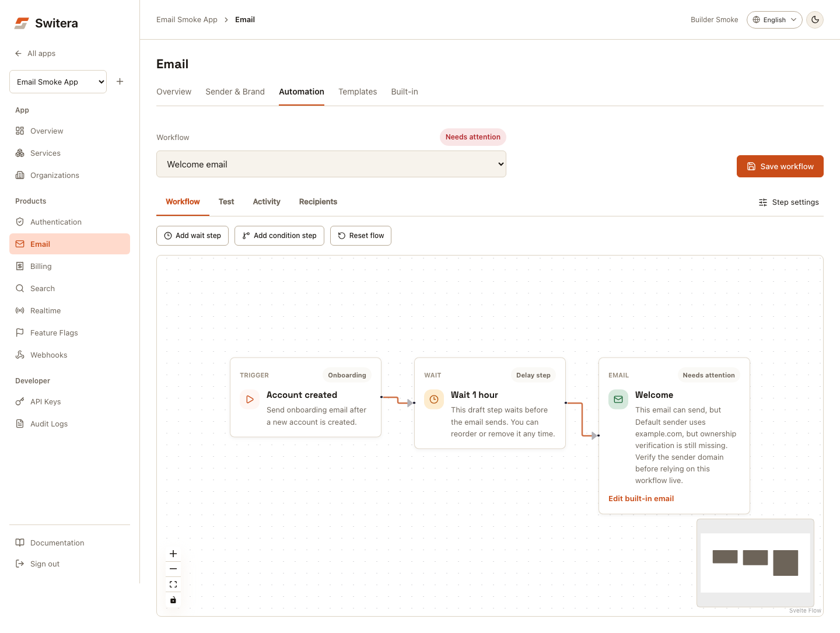This screenshot has width=840, height=633.
Task: Open the Email Smoke App selector
Action: click(58, 82)
